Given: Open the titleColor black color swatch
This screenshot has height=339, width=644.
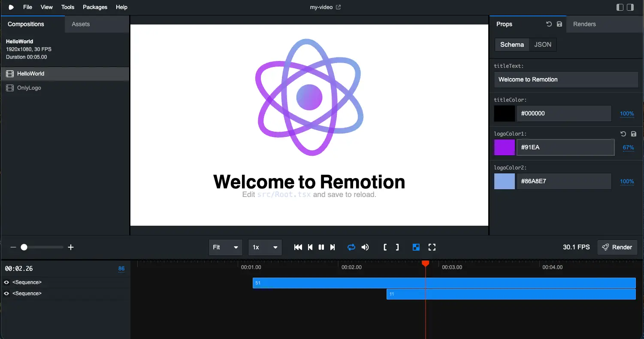Looking at the screenshot, I should pos(505,114).
